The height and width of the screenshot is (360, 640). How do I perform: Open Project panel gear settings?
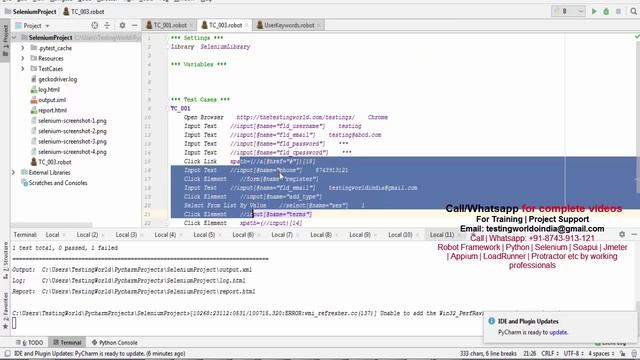[x=122, y=25]
